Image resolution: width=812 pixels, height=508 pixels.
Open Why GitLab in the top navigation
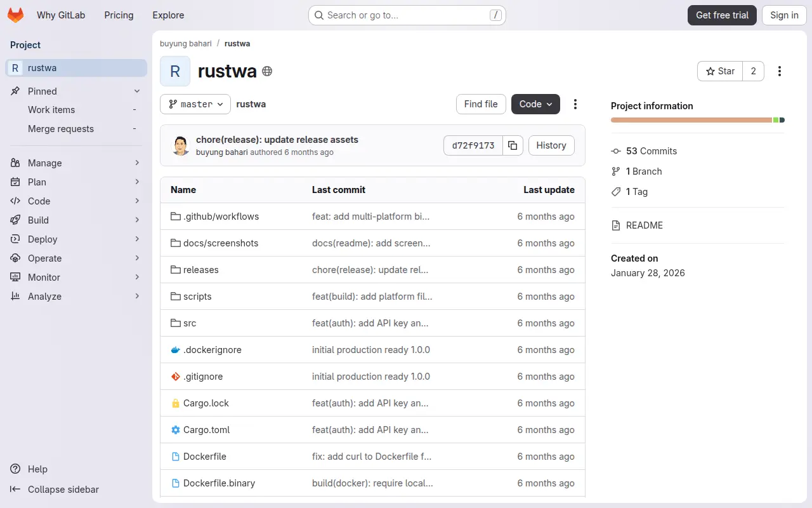tap(61, 15)
